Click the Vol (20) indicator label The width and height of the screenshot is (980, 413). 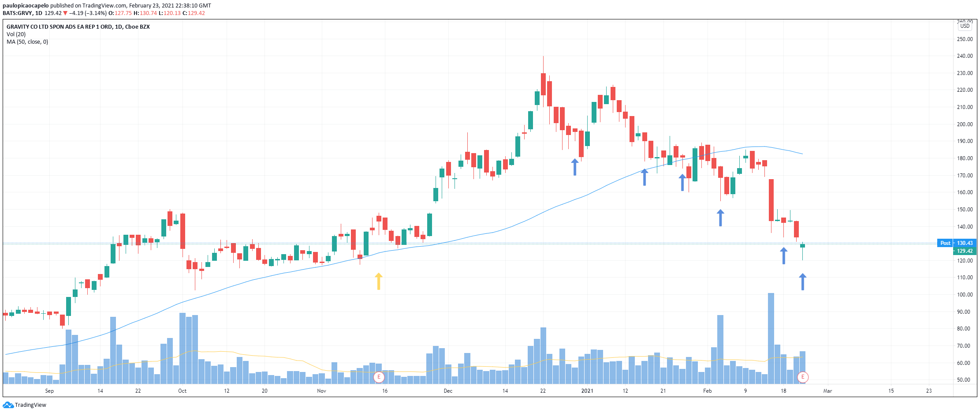click(x=16, y=34)
